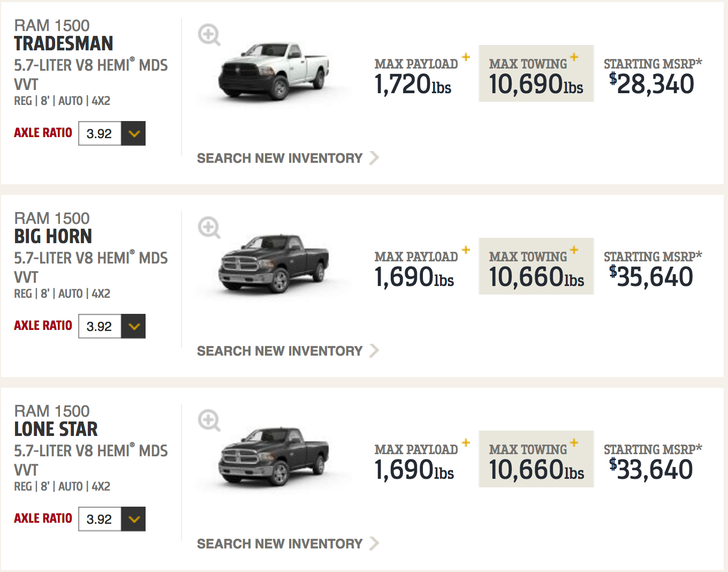
Task: Search new inventory for Lone Star
Action: [287, 544]
